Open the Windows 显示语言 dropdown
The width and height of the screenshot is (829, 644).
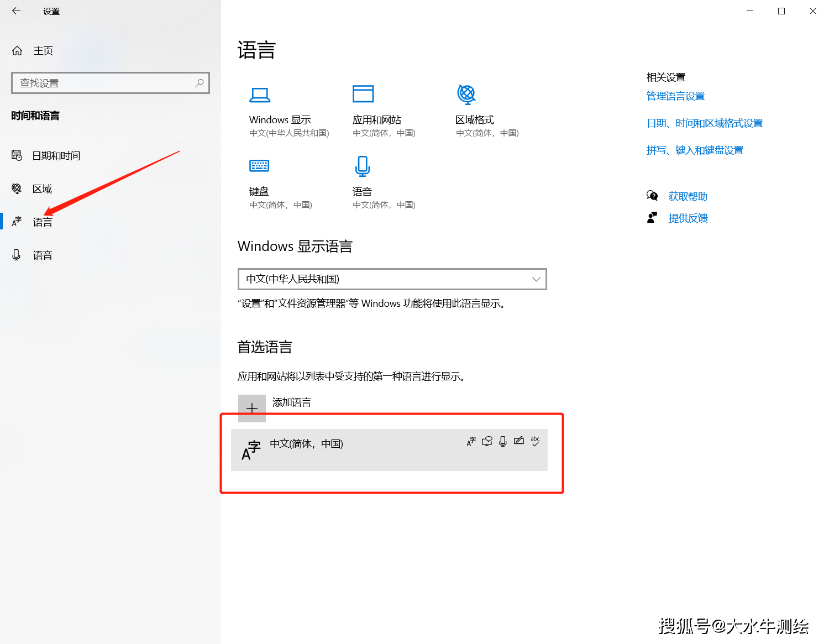pos(392,279)
